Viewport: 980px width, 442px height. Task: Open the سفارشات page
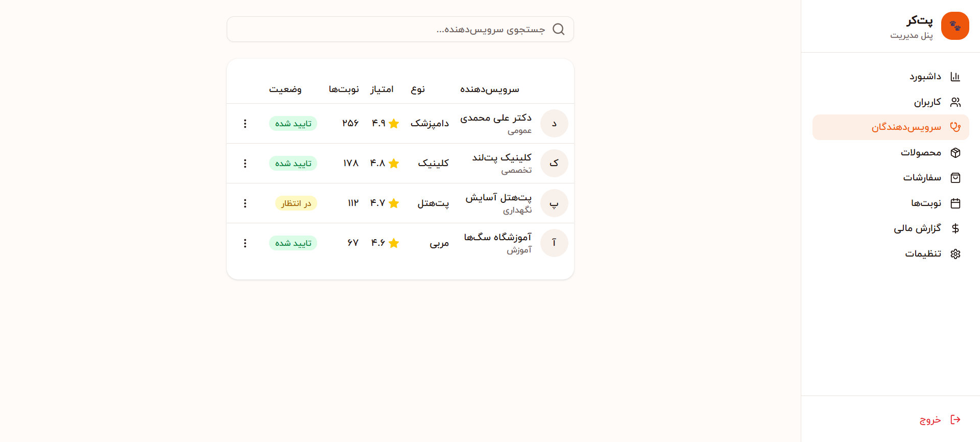pos(891,178)
